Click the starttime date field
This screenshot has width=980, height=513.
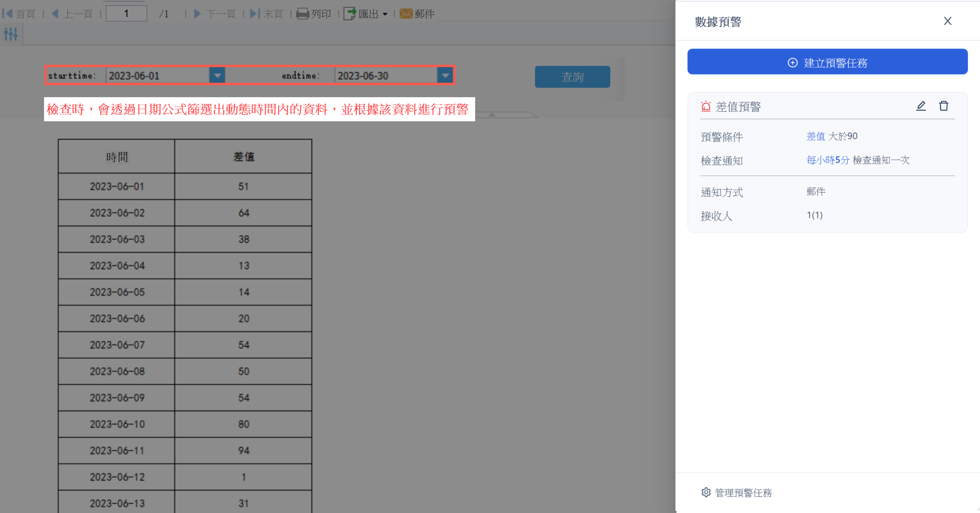[x=157, y=75]
